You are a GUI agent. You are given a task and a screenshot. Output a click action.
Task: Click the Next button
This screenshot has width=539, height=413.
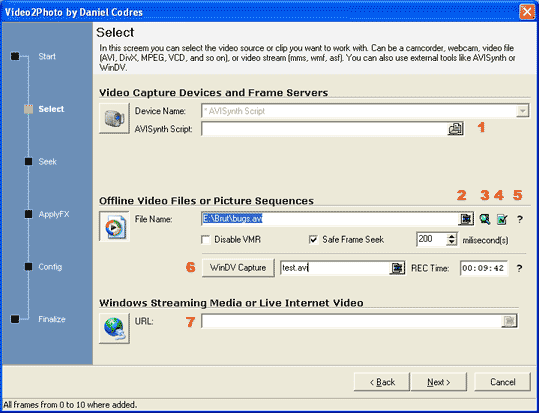[x=439, y=382]
